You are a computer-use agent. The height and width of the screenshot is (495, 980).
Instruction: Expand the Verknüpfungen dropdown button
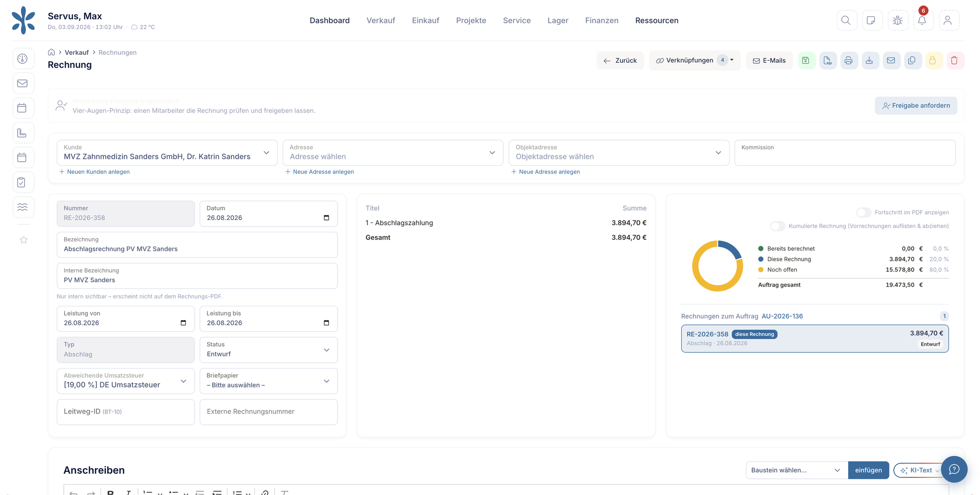[x=695, y=60]
